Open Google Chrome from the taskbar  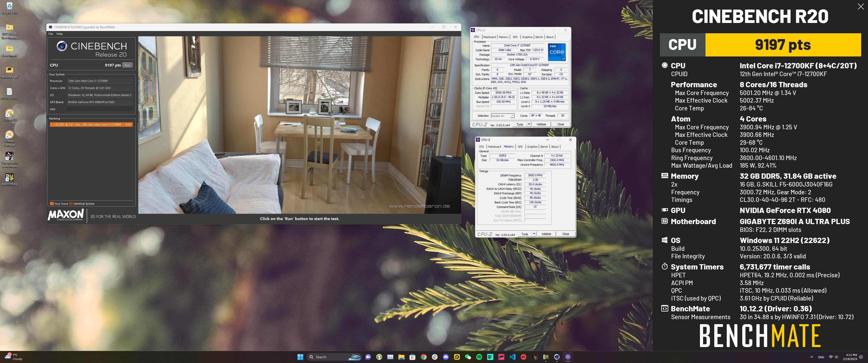click(424, 357)
